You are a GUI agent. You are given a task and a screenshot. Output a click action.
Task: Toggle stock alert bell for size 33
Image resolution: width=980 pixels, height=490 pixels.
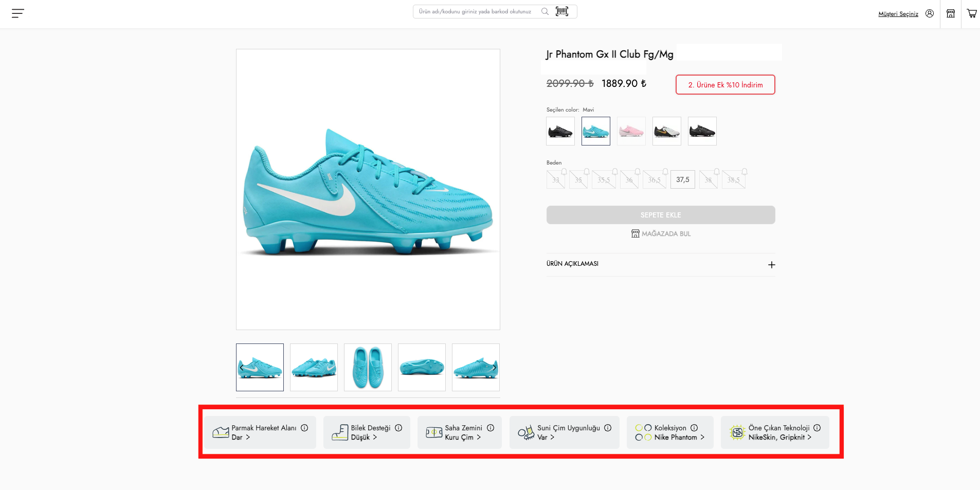click(564, 172)
